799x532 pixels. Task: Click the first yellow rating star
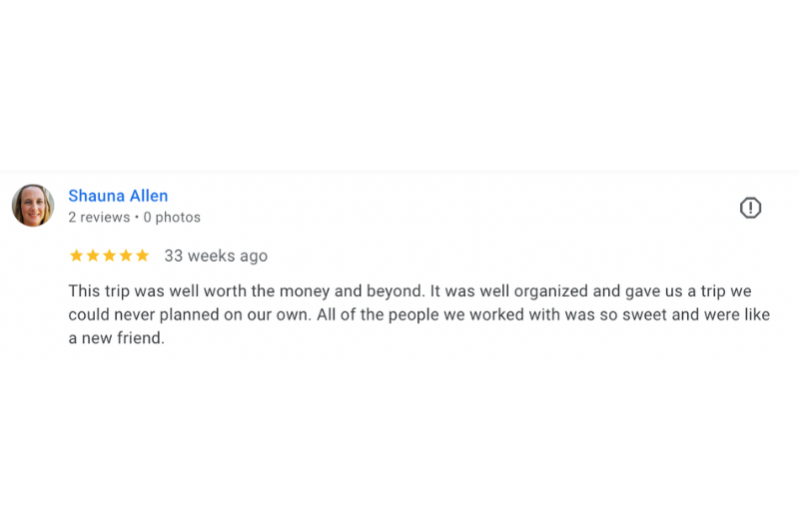tap(76, 256)
